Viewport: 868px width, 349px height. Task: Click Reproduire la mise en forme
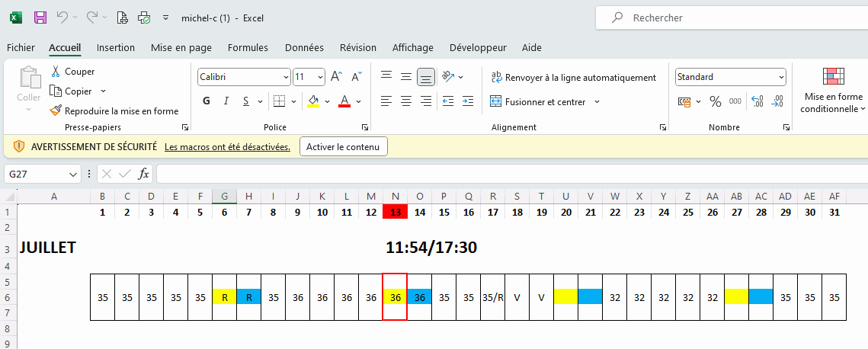(114, 111)
